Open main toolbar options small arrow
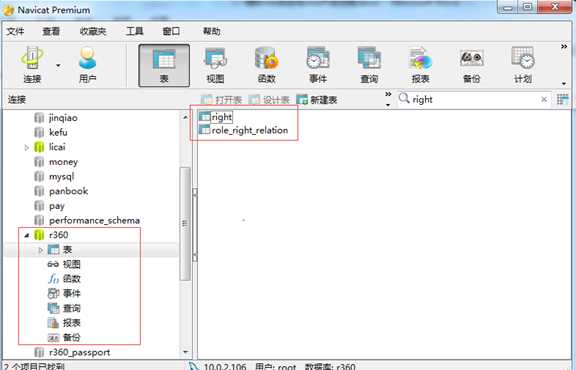The image size is (576, 370). [564, 84]
